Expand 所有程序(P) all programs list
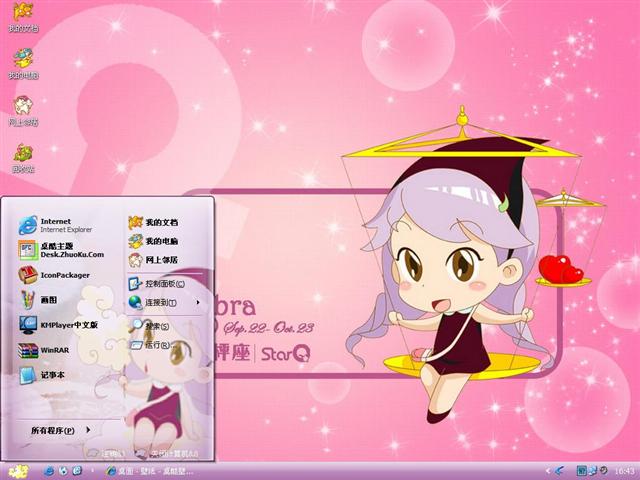 (x=61, y=430)
